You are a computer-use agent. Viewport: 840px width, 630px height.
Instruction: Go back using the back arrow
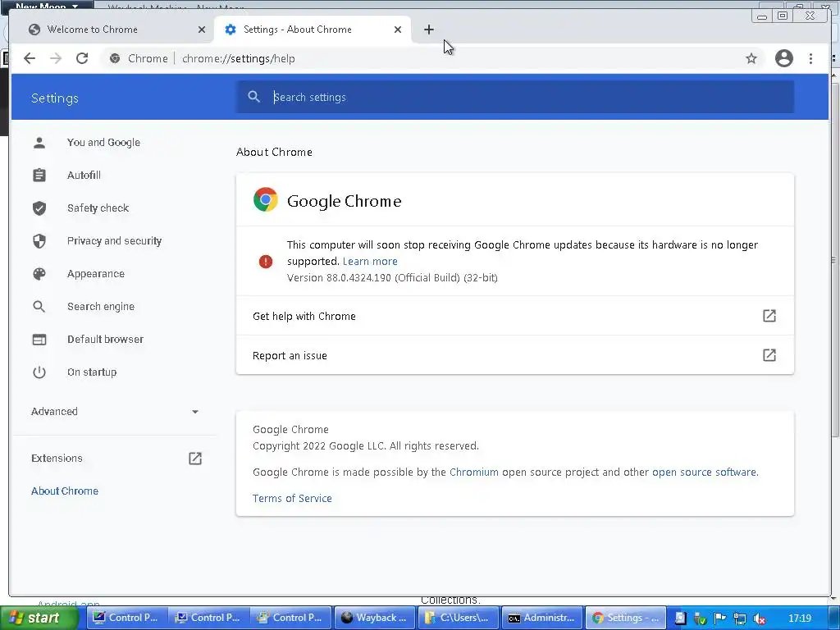tap(30, 58)
